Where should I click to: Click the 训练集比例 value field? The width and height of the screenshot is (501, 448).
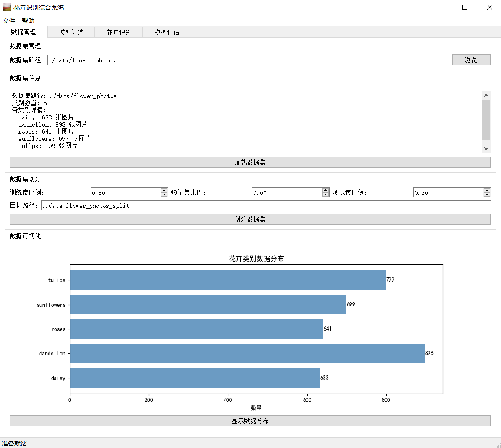point(126,192)
